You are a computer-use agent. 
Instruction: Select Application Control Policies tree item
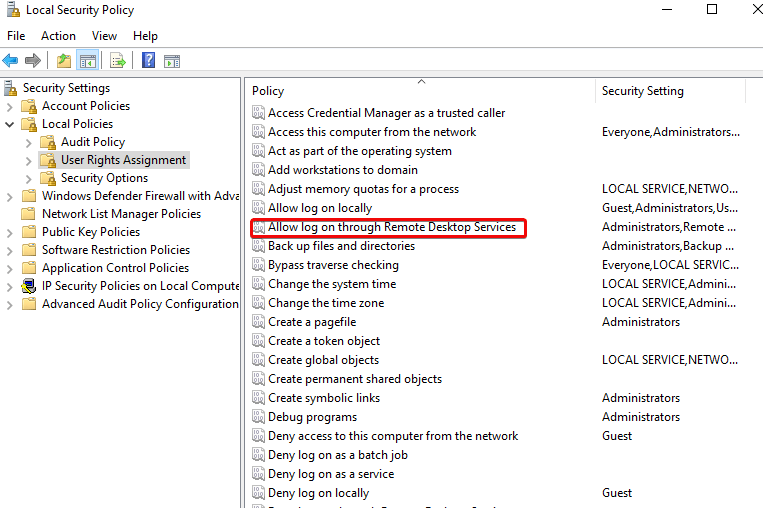[x=115, y=268]
